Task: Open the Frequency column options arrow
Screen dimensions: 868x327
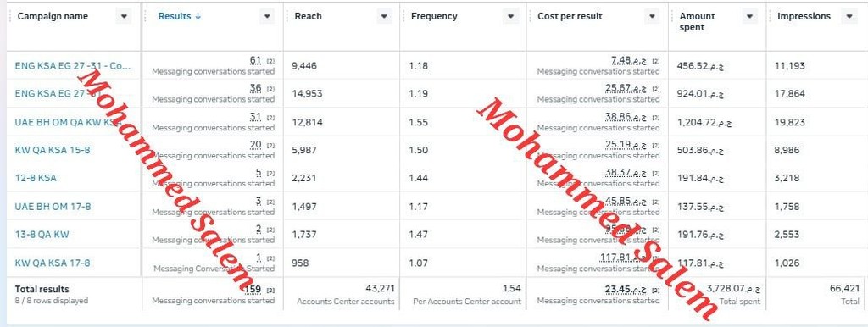Action: (511, 17)
